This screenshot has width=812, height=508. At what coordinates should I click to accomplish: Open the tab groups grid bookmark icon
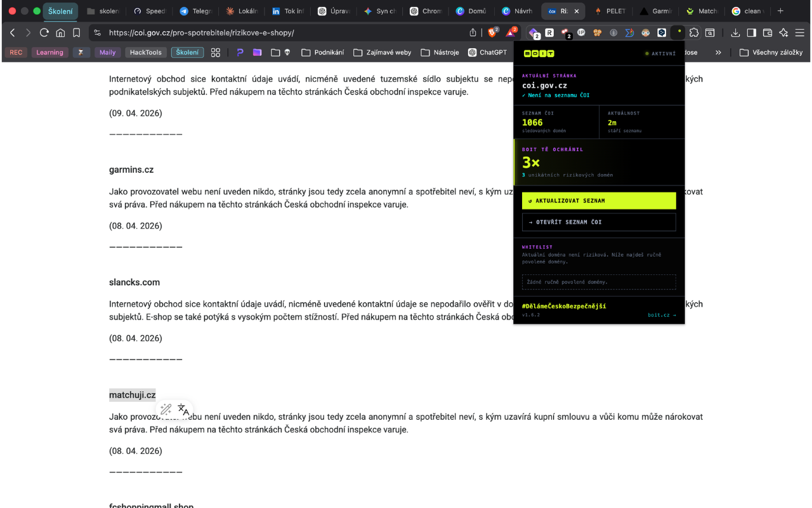[x=216, y=52]
